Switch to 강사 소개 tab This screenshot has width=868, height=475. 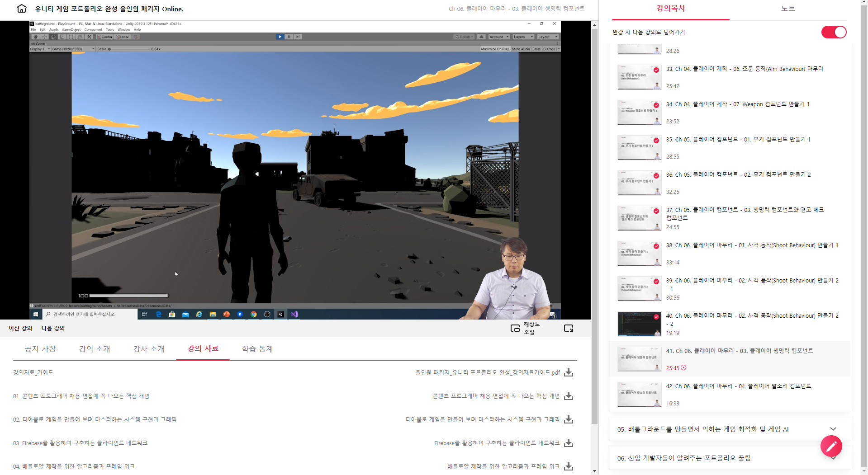pos(149,349)
